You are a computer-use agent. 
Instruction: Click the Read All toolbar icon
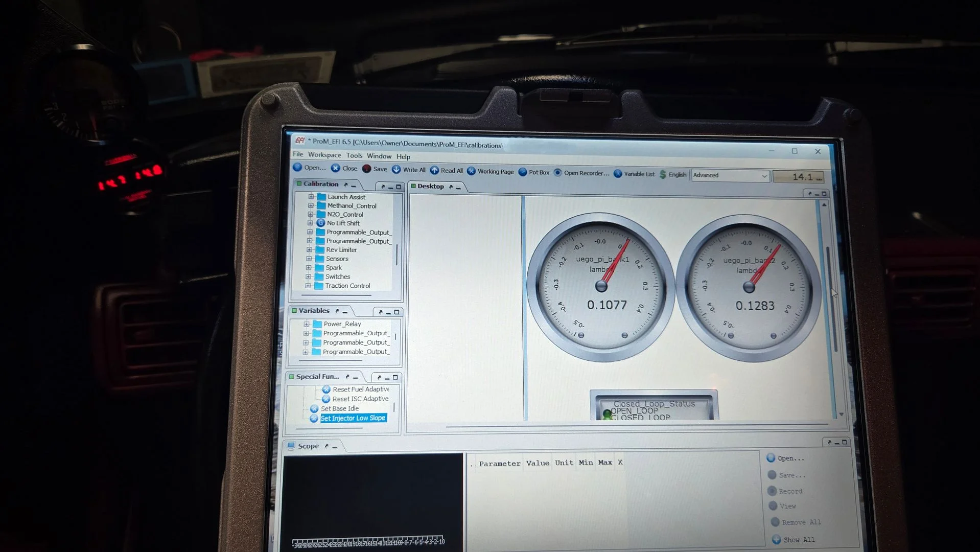click(x=434, y=170)
